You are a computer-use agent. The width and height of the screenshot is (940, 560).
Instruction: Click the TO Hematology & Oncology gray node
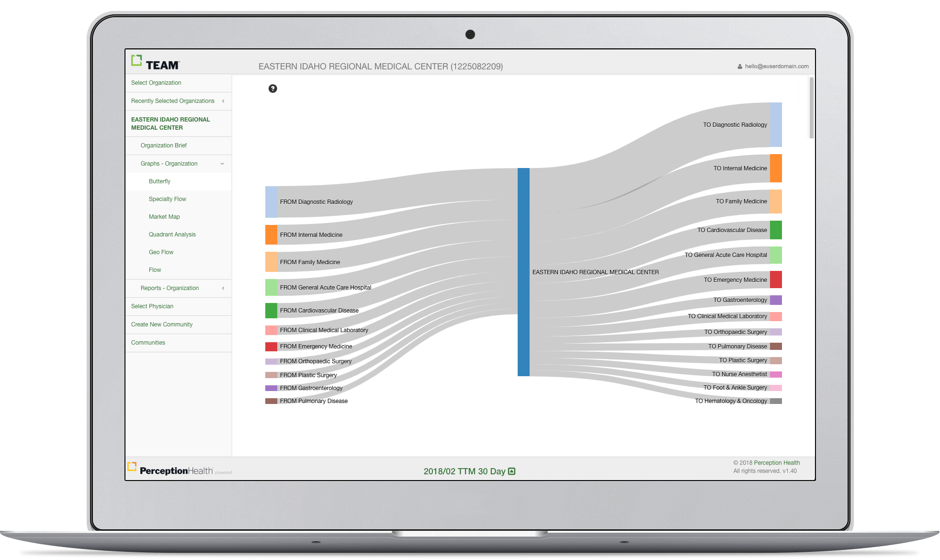click(776, 401)
